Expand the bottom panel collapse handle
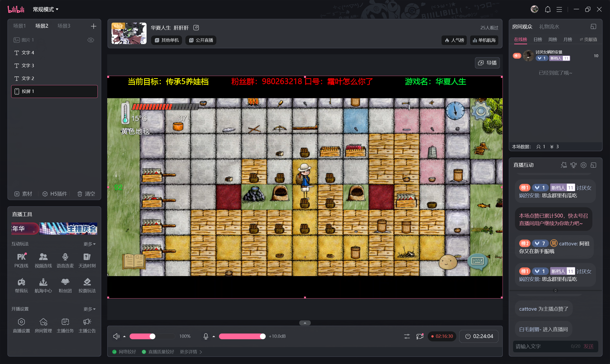The width and height of the screenshot is (610, 364). pos(305,323)
